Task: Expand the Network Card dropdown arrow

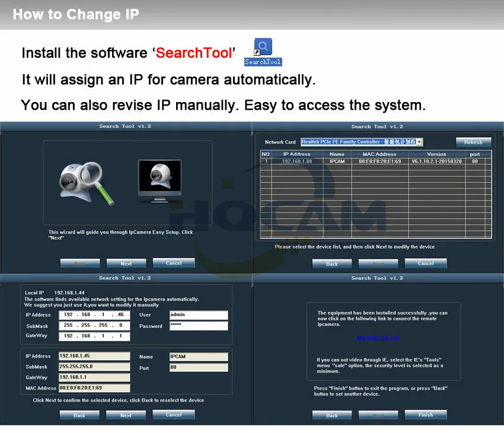Action: click(419, 142)
